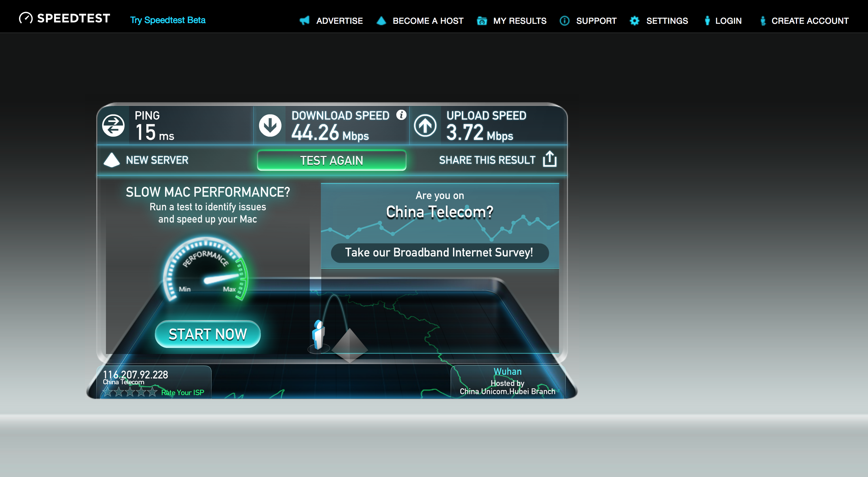Open the Try Speedtest Beta link
The image size is (868, 477).
pos(168,20)
